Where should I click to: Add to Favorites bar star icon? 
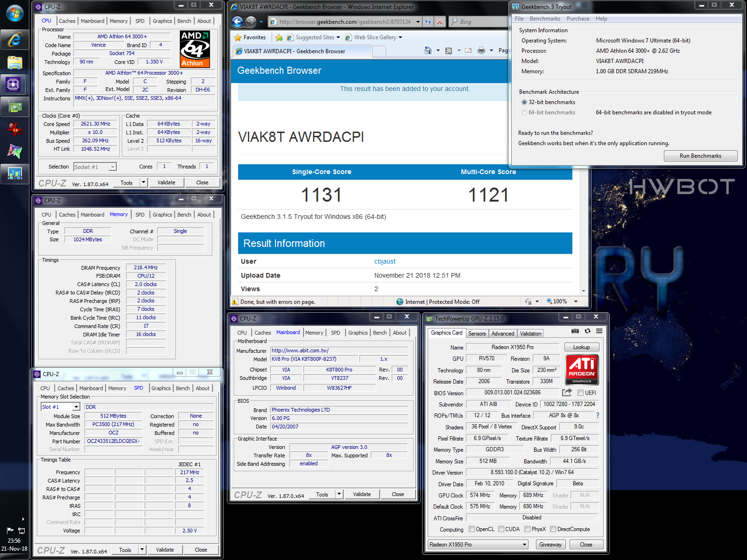[279, 37]
